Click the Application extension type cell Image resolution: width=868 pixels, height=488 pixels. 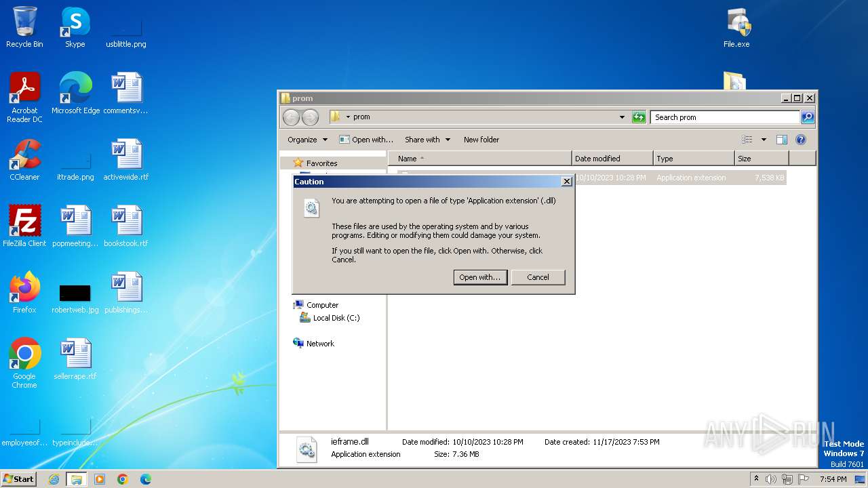691,178
